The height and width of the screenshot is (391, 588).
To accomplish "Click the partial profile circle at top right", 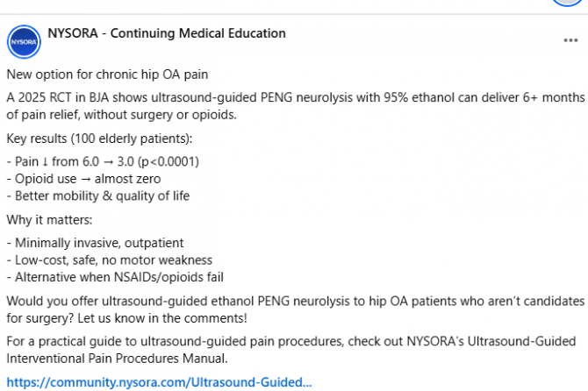I will pos(569,3).
